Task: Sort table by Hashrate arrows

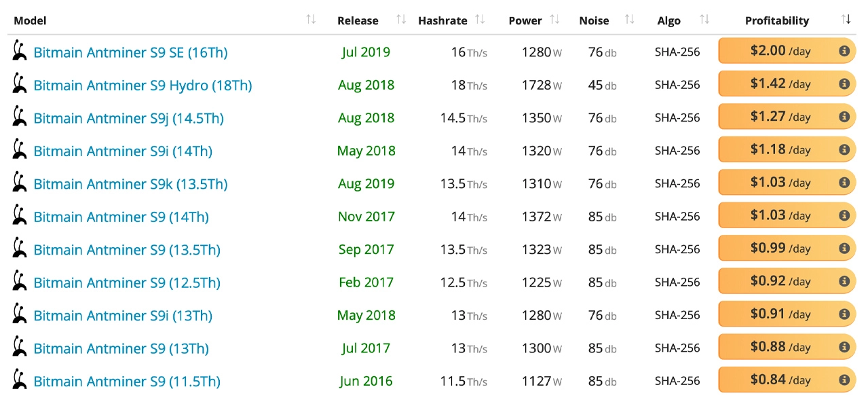Action: tap(480, 20)
